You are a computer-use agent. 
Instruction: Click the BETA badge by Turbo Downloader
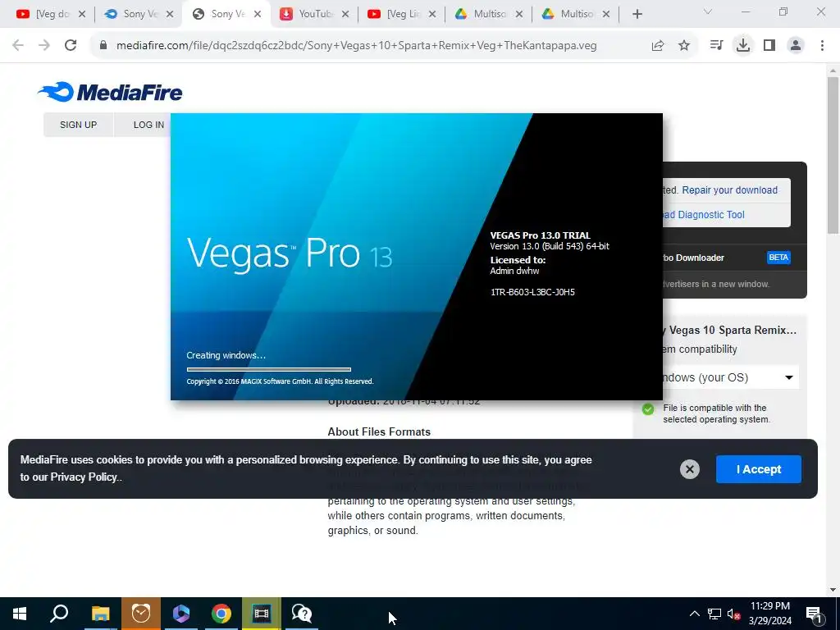pos(778,258)
